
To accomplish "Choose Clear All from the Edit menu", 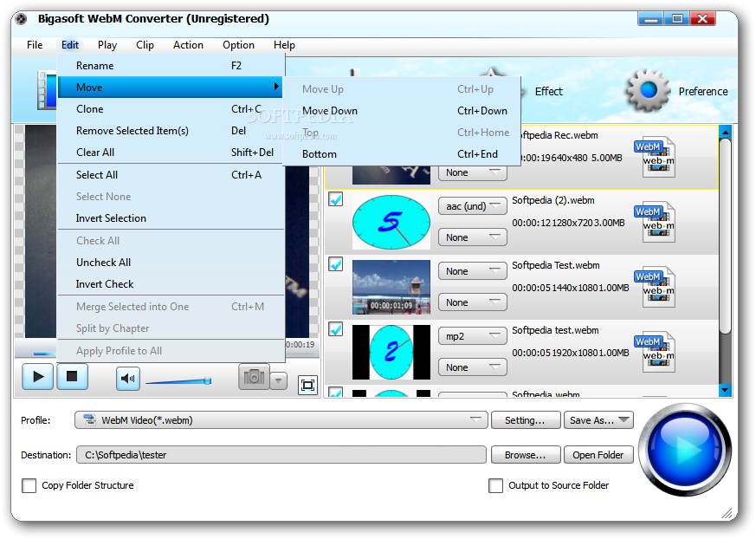I will click(x=171, y=153).
